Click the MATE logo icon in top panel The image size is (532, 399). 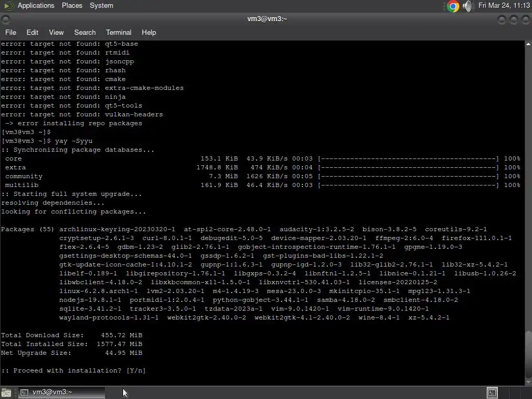click(x=9, y=5)
